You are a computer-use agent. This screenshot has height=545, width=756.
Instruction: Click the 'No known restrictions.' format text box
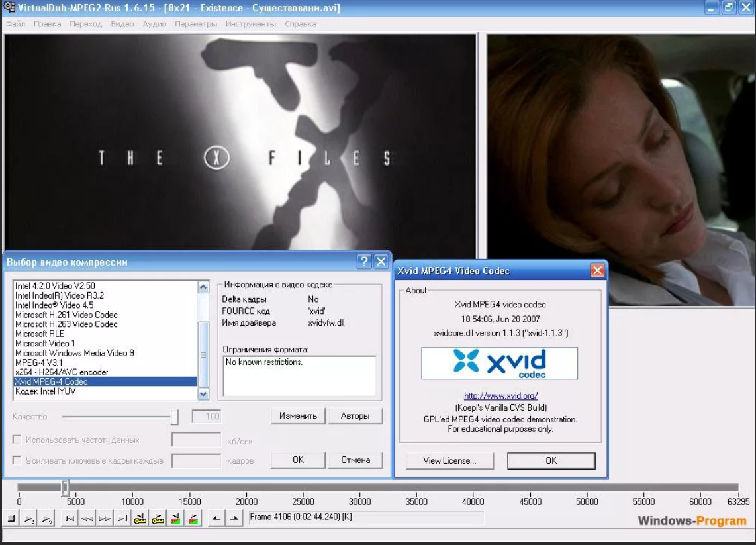coord(299,375)
